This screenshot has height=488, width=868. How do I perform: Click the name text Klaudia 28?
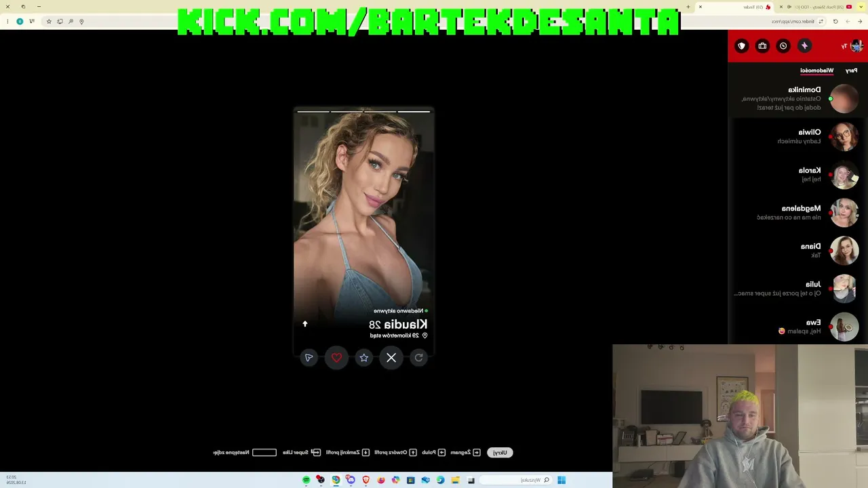398,325
